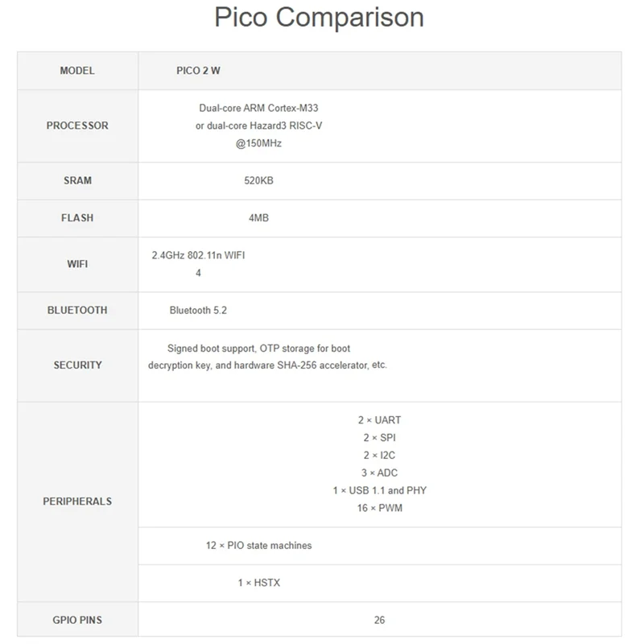Select the PERIPHERALS row label
Viewport: 644px width, 644px height.
[x=77, y=501]
